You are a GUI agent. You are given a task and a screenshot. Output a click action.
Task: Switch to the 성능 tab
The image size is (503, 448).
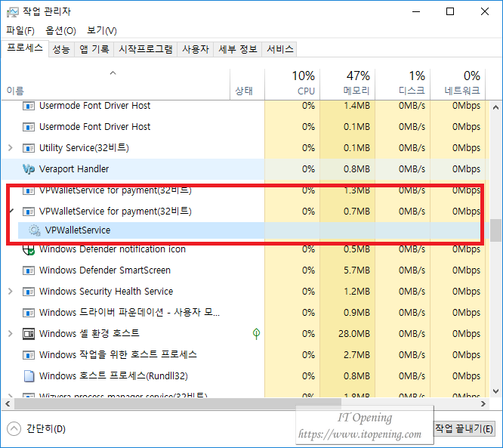tap(61, 49)
